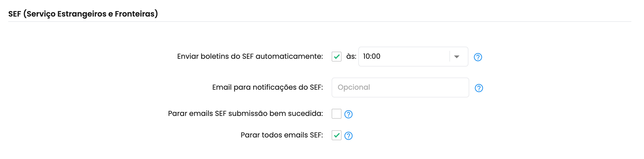Click the às: label before time selector
Image resolution: width=644 pixels, height=159 pixels.
[x=351, y=56]
